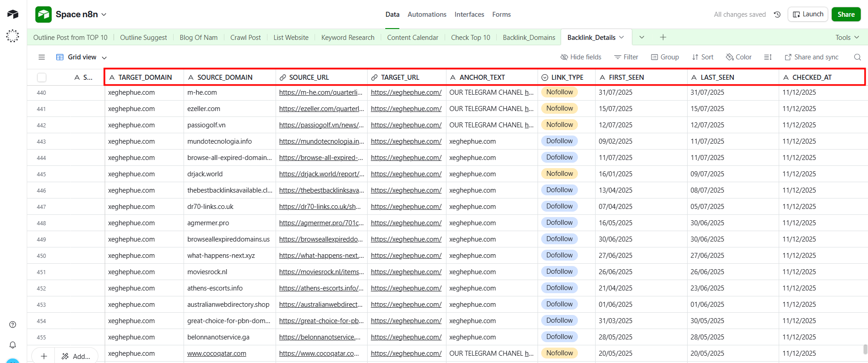Open the Filter menu
The image size is (868, 363).
pos(626,57)
